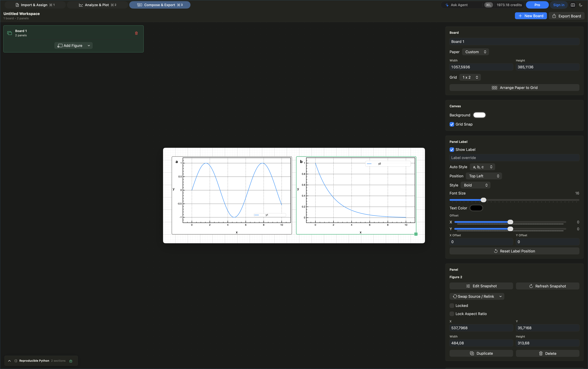Click the Export Board button

[x=566, y=16]
